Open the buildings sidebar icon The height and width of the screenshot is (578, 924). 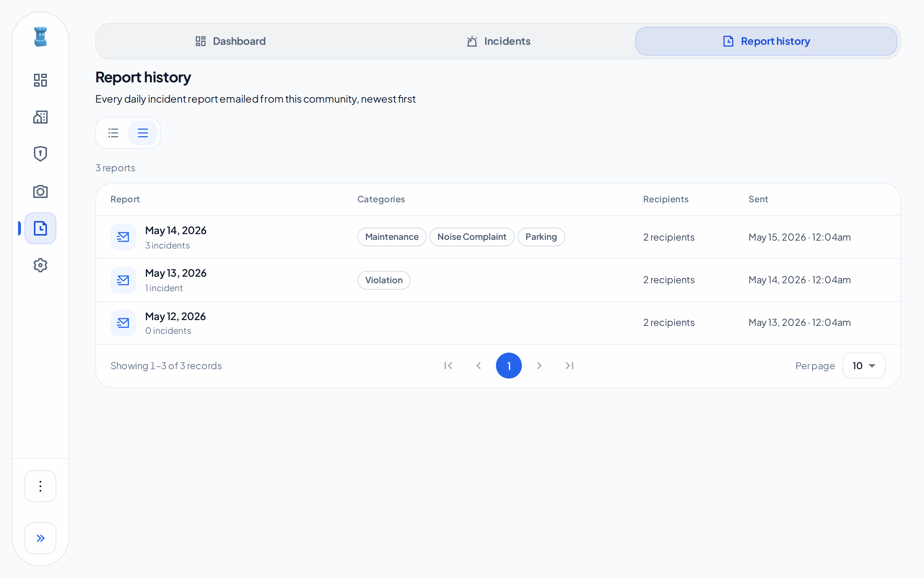click(x=40, y=117)
